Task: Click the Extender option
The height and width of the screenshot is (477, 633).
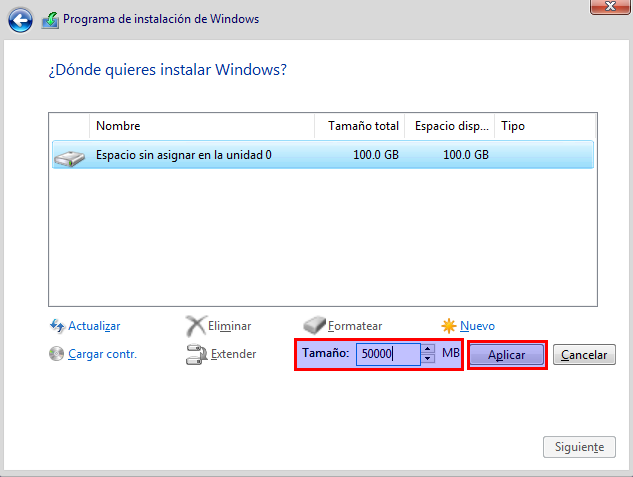Action: (x=233, y=354)
